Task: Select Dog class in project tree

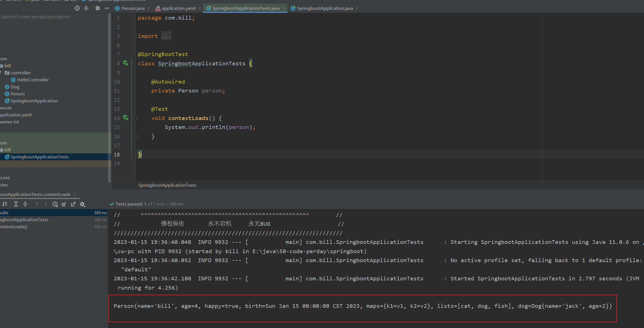Action: click(15, 87)
